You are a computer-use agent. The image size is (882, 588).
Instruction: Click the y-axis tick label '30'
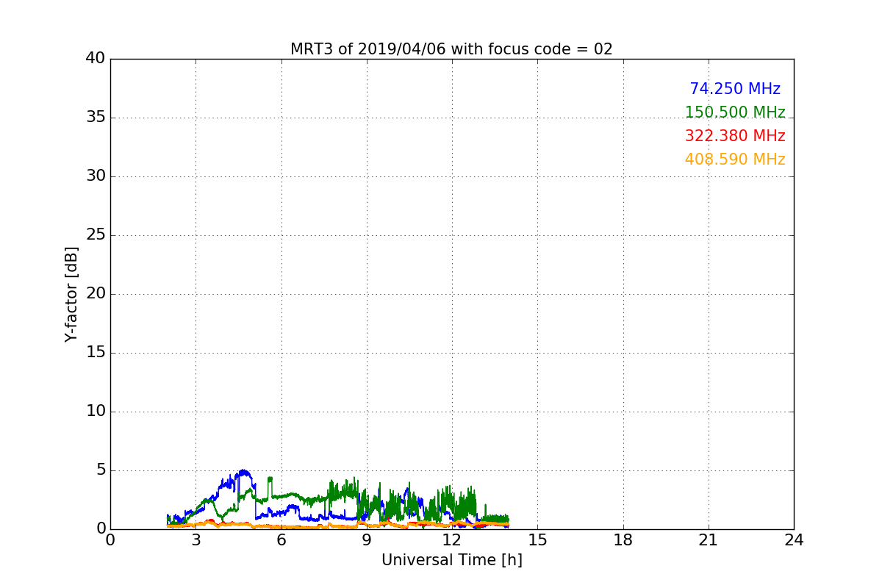point(95,176)
